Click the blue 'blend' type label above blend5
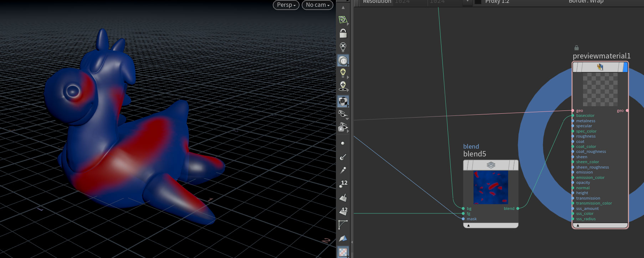Screen dimensions: 644x258 [x=471, y=146]
